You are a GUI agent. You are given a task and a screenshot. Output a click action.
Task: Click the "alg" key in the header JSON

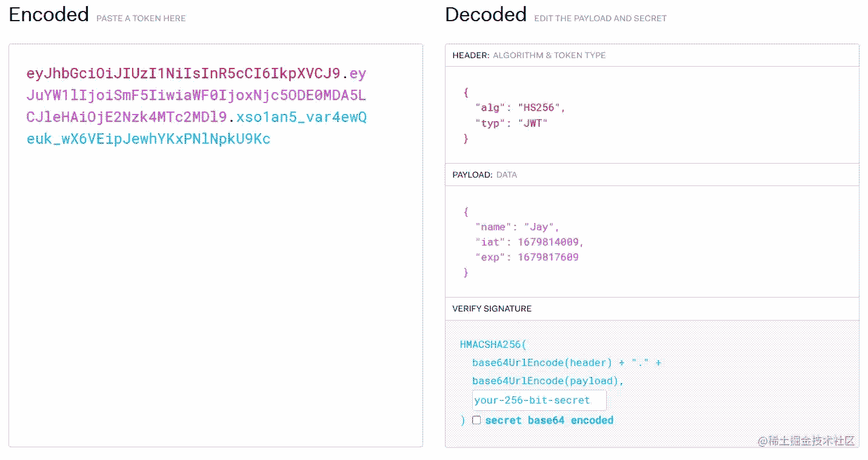[489, 108]
